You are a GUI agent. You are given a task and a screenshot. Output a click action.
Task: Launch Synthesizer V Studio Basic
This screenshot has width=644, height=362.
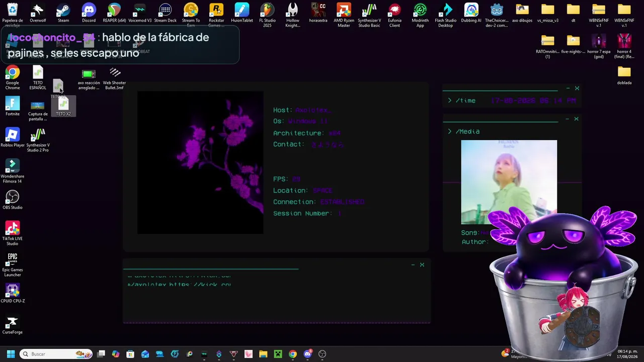(369, 14)
